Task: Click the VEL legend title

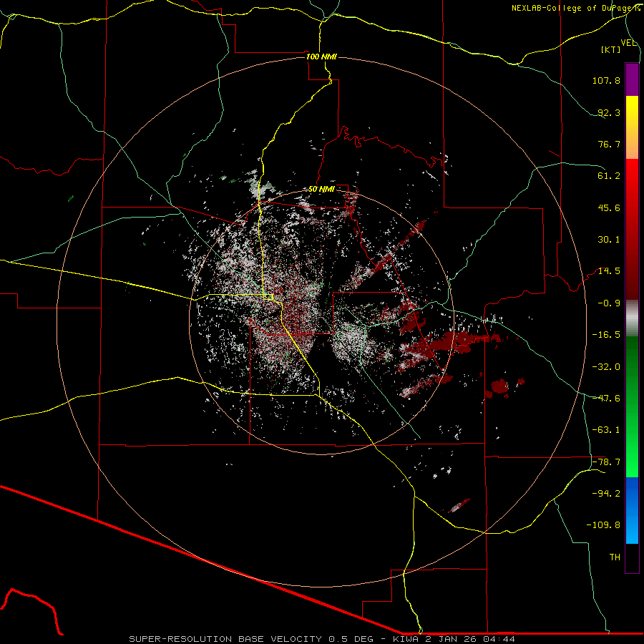Action: coord(628,43)
